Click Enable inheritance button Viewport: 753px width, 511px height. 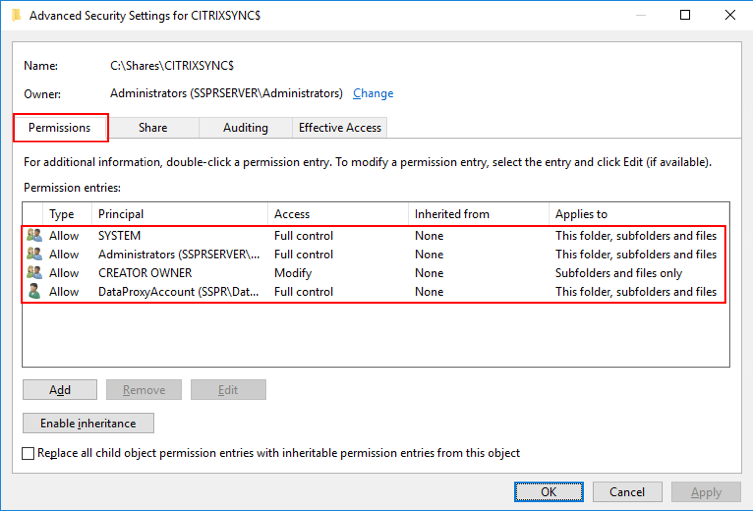point(88,423)
